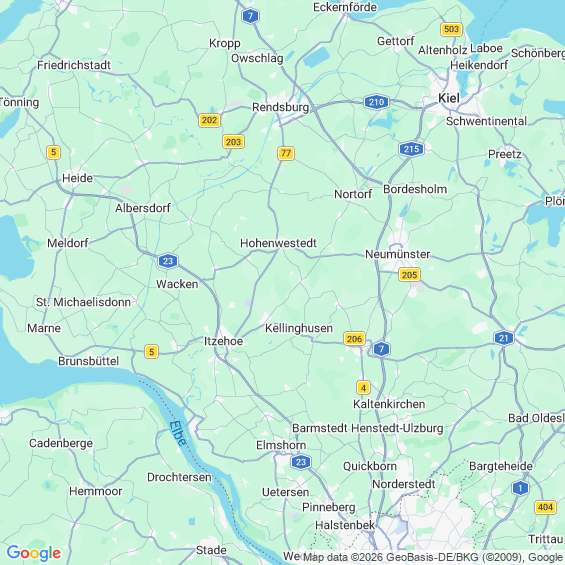This screenshot has width=565, height=565.
Task: Select the yellow B206 road shield
Action: (x=354, y=339)
